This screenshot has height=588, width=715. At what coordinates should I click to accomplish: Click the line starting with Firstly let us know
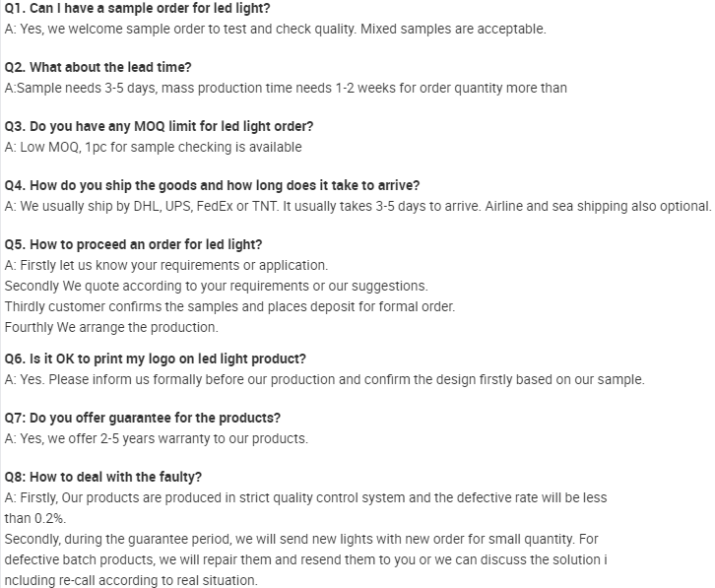point(166,265)
